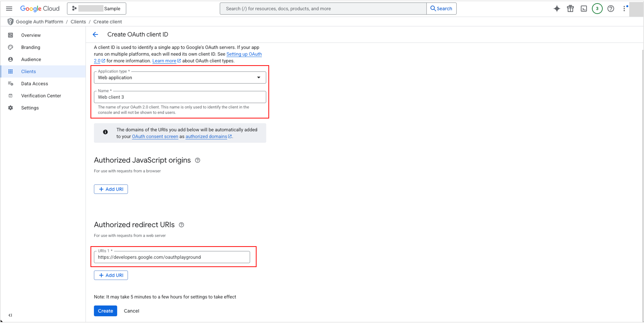Show help for Authorized redirect URIs
This screenshot has height=323, width=644.
(182, 225)
